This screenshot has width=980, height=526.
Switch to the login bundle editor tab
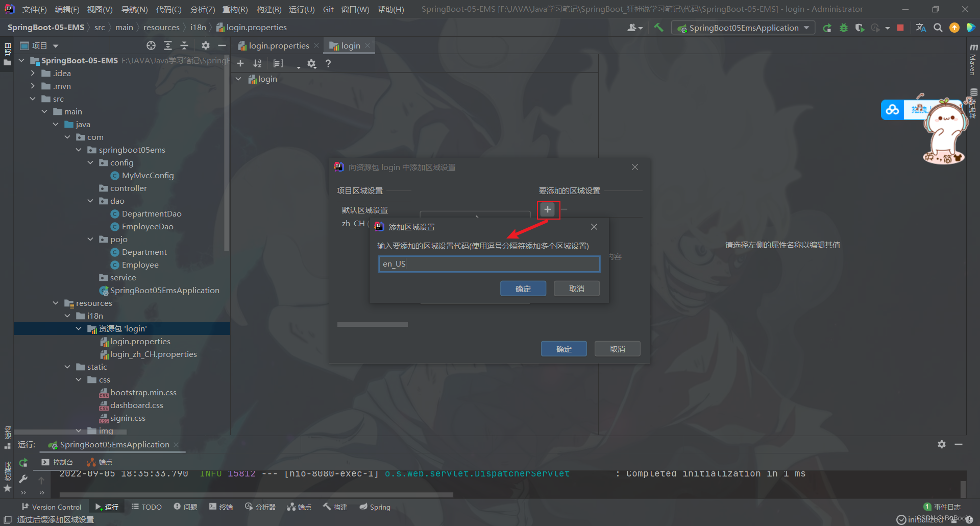(350, 46)
